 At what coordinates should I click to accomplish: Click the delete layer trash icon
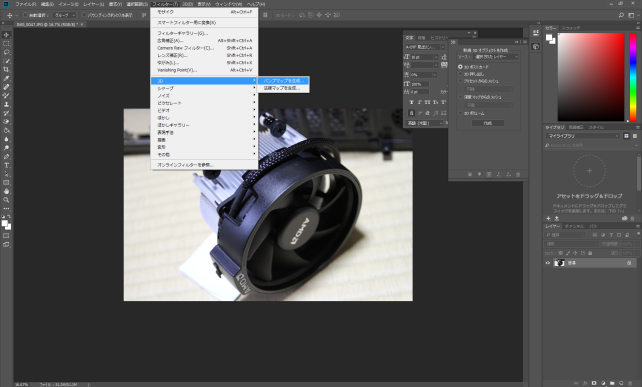coord(630,383)
